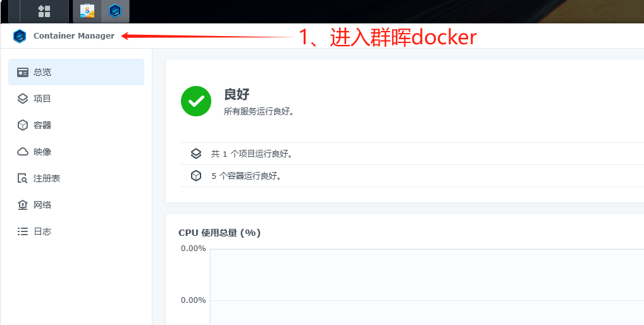Open the DSM main menu grid icon
Screen dimensions: 644x325
coord(44,11)
